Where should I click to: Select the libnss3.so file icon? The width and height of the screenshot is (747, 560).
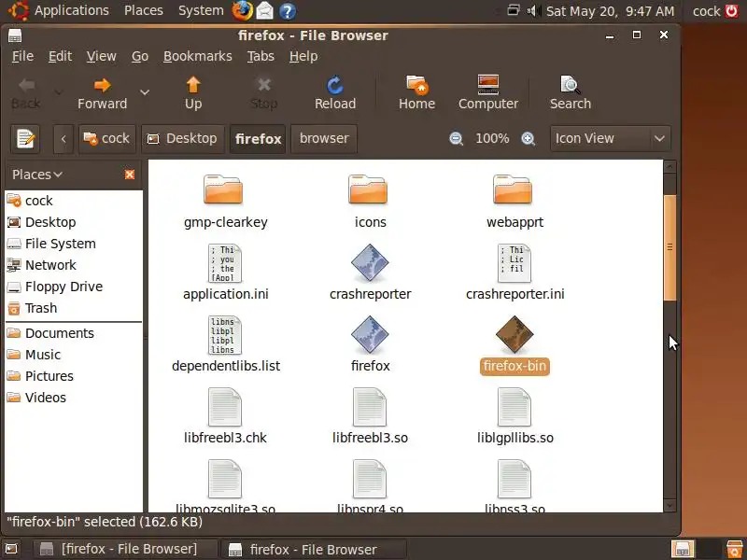tap(514, 479)
